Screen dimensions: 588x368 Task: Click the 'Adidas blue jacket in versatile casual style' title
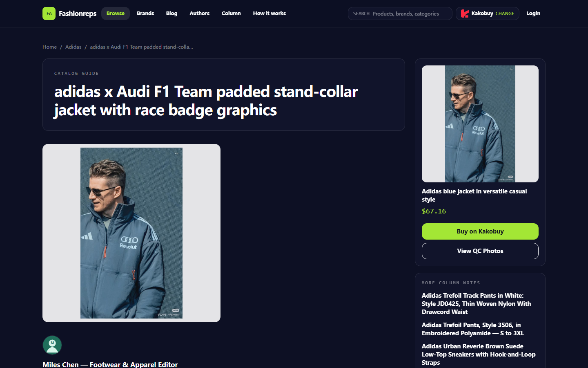(474, 195)
